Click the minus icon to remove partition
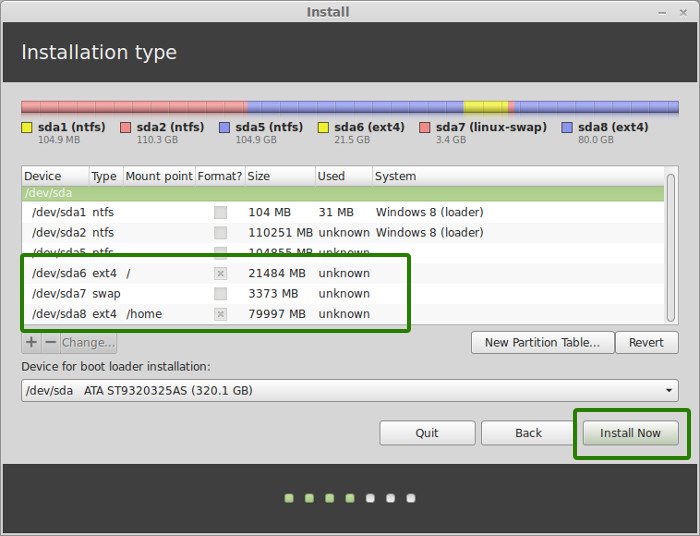The width and height of the screenshot is (700, 536). tap(50, 342)
